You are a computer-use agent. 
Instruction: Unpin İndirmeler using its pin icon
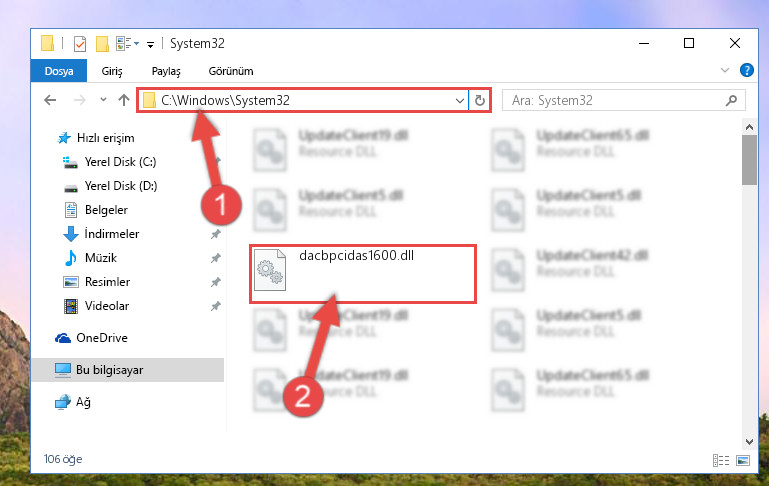215,234
